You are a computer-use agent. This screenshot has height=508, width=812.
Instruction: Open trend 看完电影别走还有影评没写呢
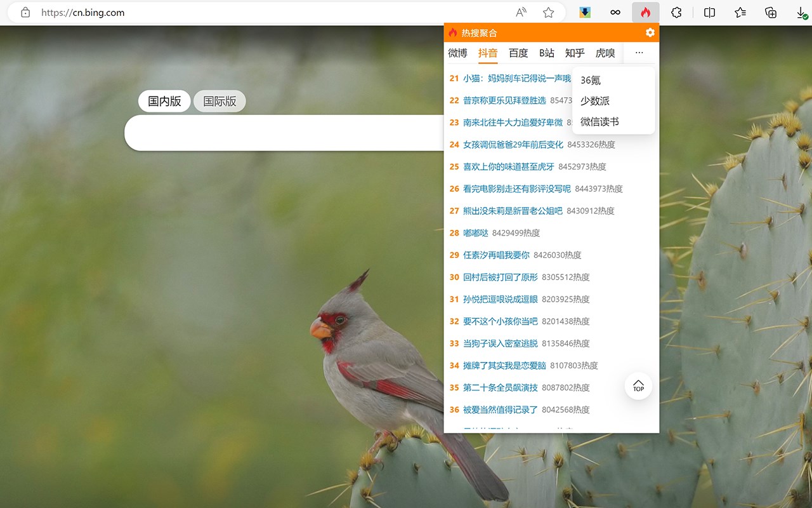(x=517, y=189)
